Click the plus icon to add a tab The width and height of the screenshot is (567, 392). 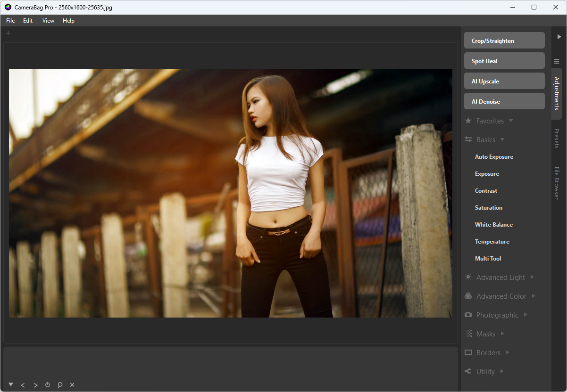8,33
